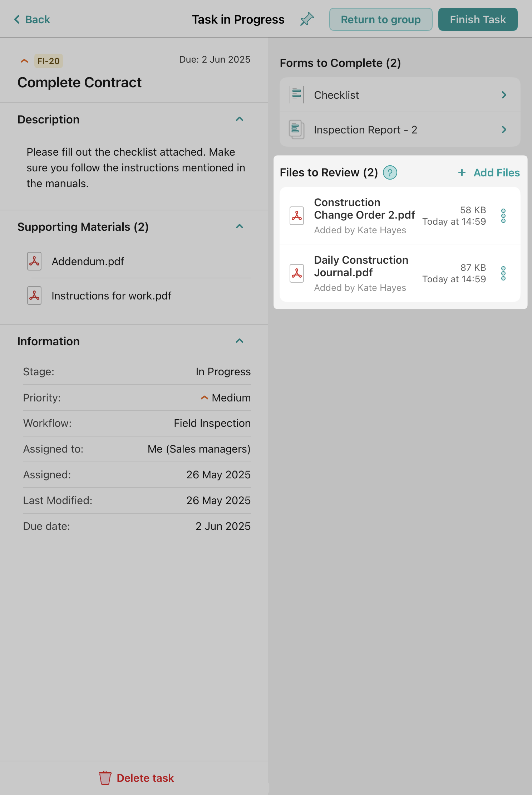
Task: Collapse the Description section
Action: pos(240,119)
